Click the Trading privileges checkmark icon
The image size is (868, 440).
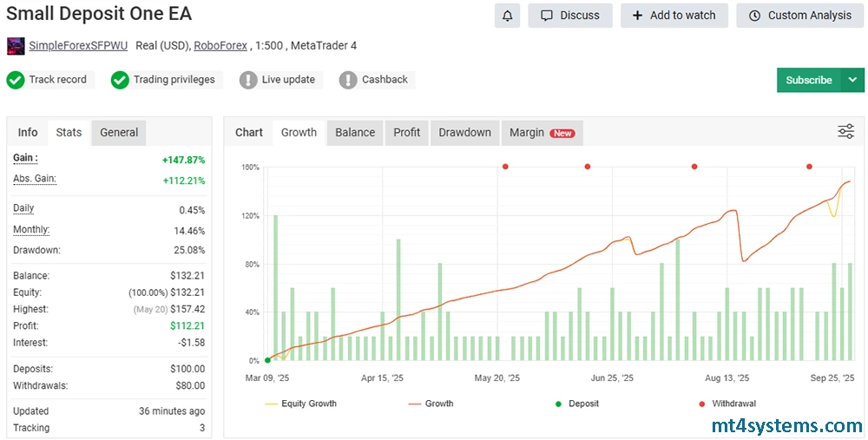tap(120, 80)
